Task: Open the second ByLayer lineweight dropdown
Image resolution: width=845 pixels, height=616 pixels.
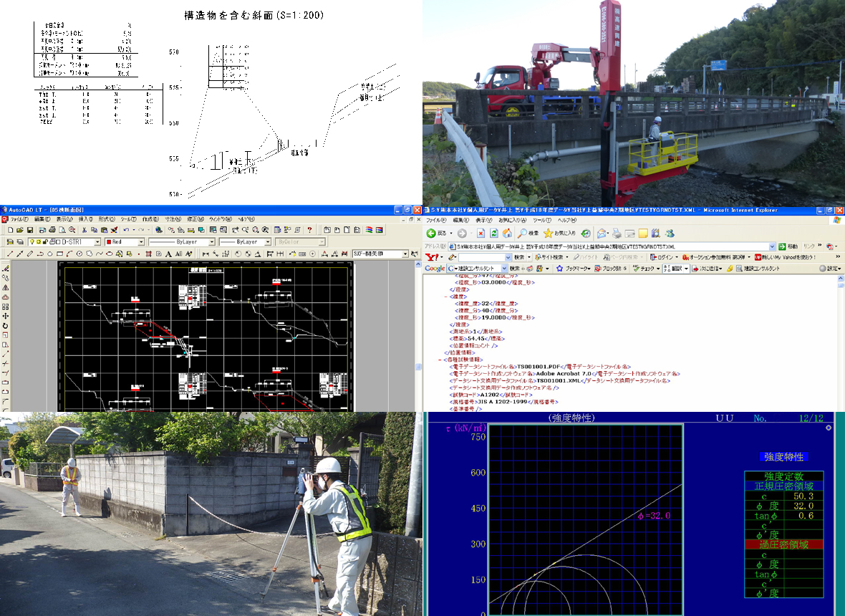Action: coord(267,242)
